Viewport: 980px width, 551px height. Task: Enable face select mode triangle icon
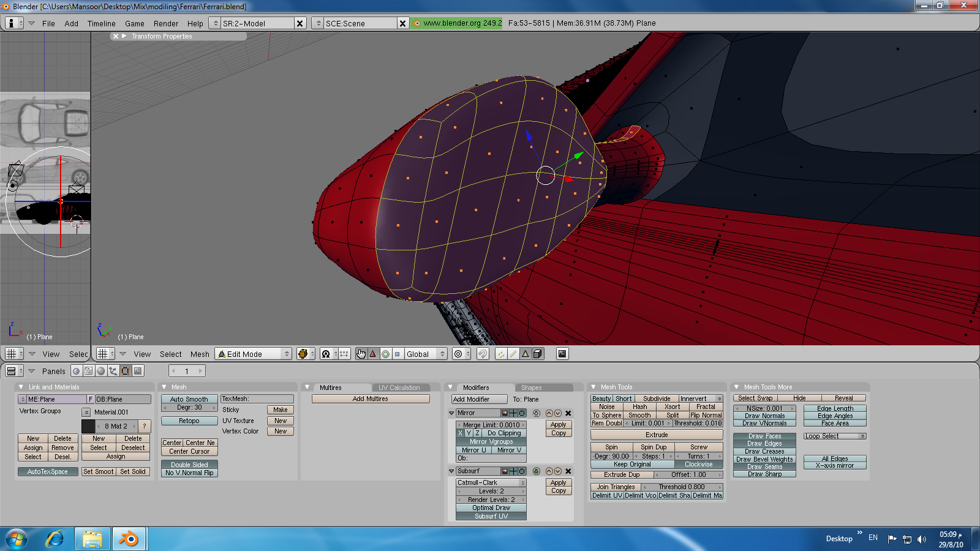[525, 354]
